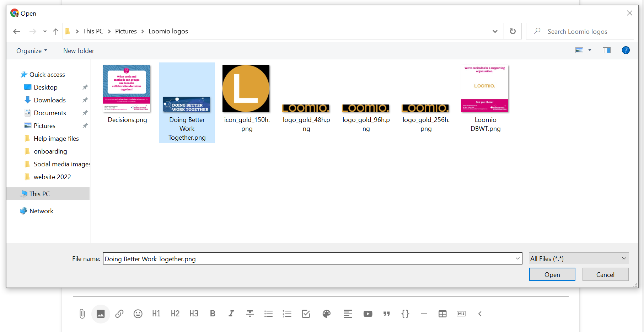Open the emoji picker icon

click(138, 314)
